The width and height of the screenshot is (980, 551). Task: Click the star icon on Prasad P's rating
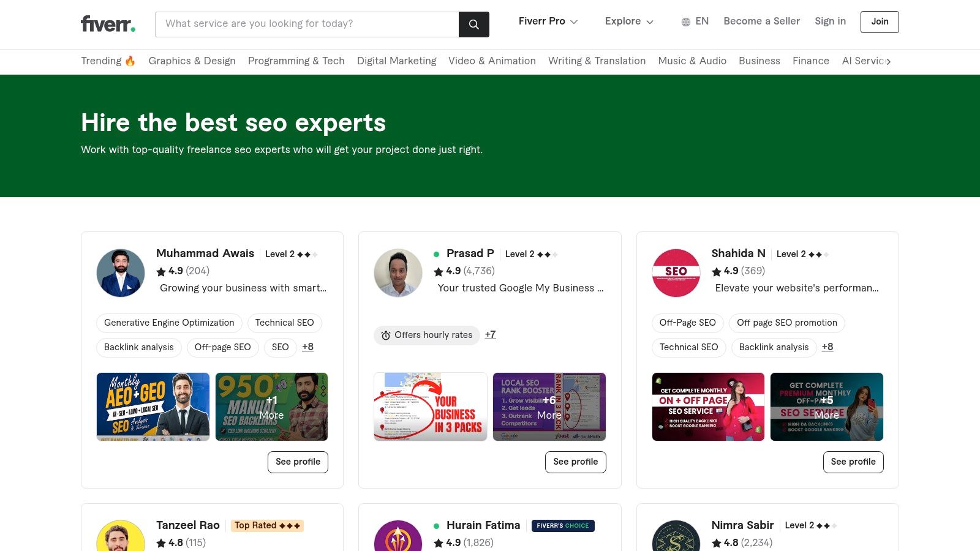coord(439,271)
